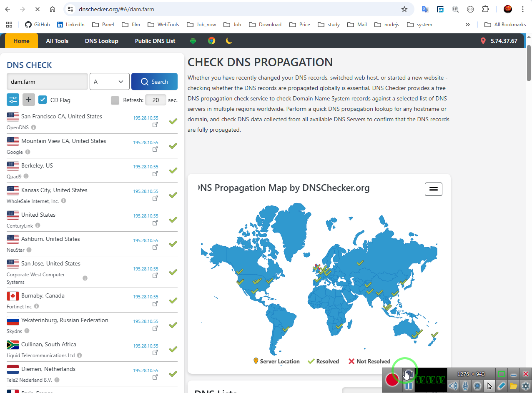This screenshot has width=532, height=393.
Task: Open Chrome profile avatar
Action: click(508, 9)
